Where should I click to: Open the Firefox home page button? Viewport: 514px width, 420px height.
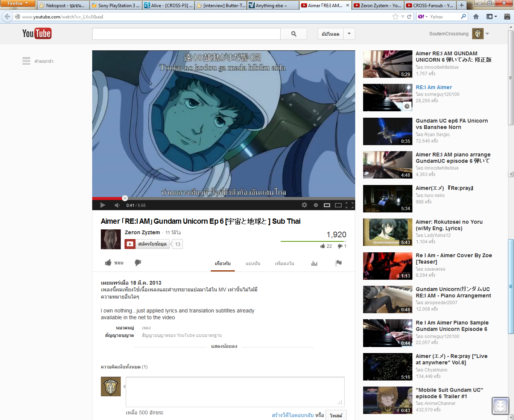[x=476, y=17]
